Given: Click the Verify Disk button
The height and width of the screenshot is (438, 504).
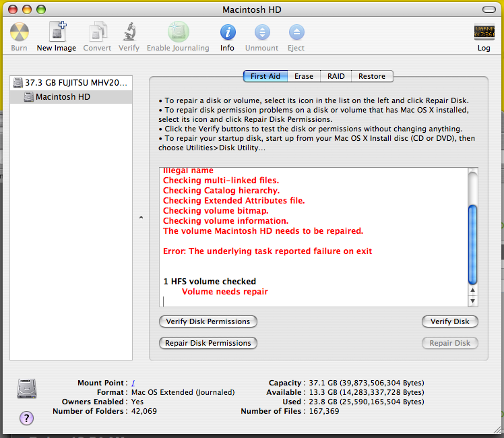Looking at the screenshot, I should 450,321.
